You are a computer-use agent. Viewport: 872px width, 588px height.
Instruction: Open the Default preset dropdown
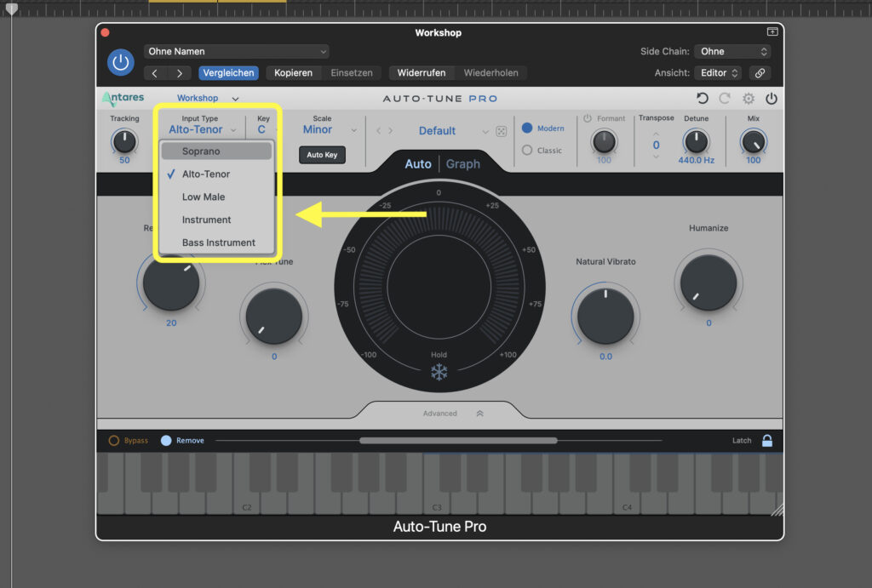tap(453, 131)
